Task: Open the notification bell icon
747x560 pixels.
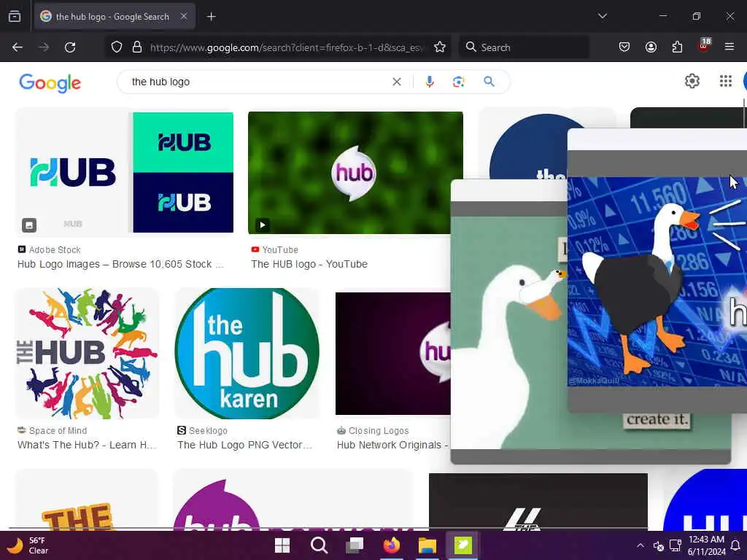Action: (735, 545)
